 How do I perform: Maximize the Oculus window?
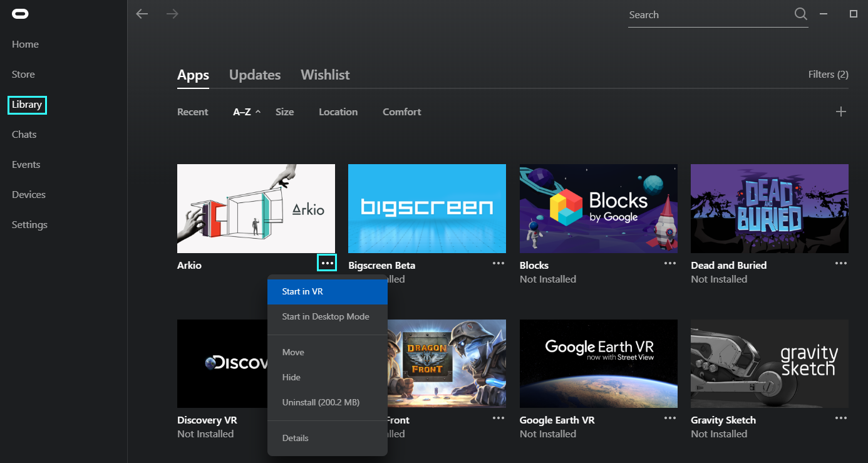pos(853,14)
